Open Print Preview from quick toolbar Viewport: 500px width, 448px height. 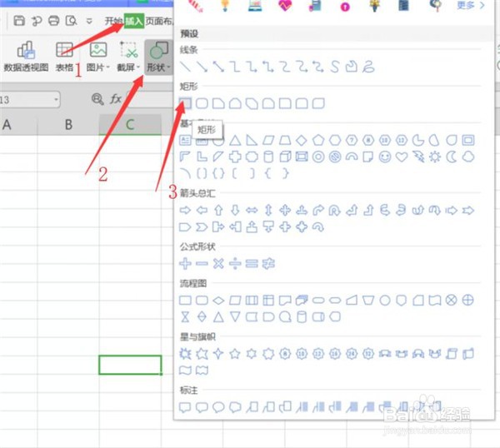click(71, 21)
